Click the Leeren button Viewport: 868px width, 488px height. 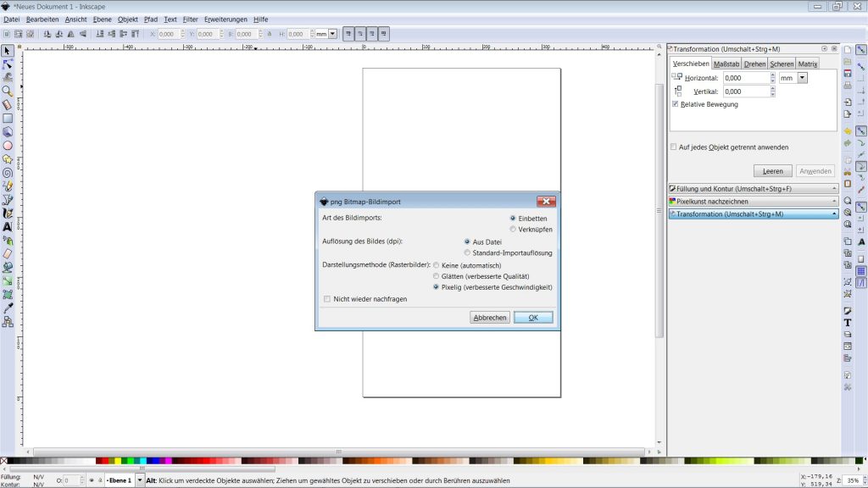coord(772,171)
